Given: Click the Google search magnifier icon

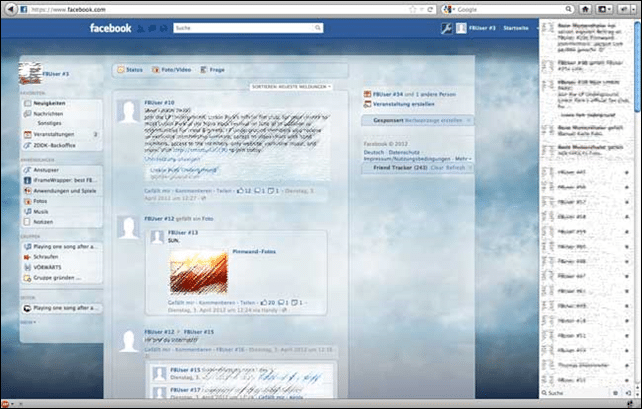Looking at the screenshot, I should click(x=568, y=9).
